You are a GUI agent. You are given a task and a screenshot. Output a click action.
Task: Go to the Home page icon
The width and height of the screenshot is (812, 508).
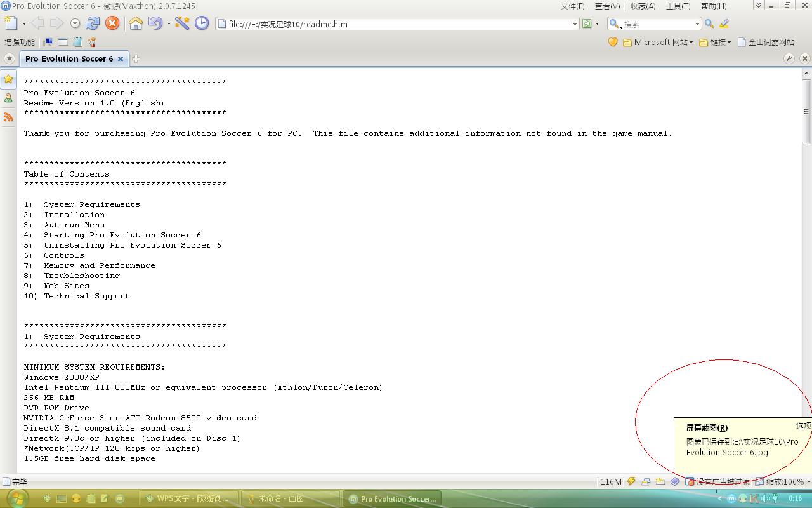point(136,23)
